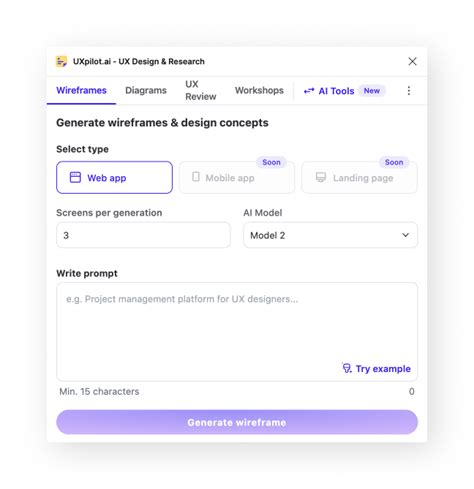Switch to the UX Review tab

click(201, 90)
